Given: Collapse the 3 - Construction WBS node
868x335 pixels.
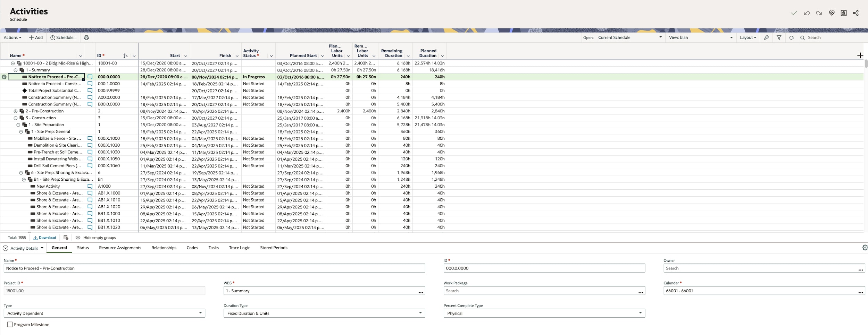Looking at the screenshot, I should click(16, 118).
